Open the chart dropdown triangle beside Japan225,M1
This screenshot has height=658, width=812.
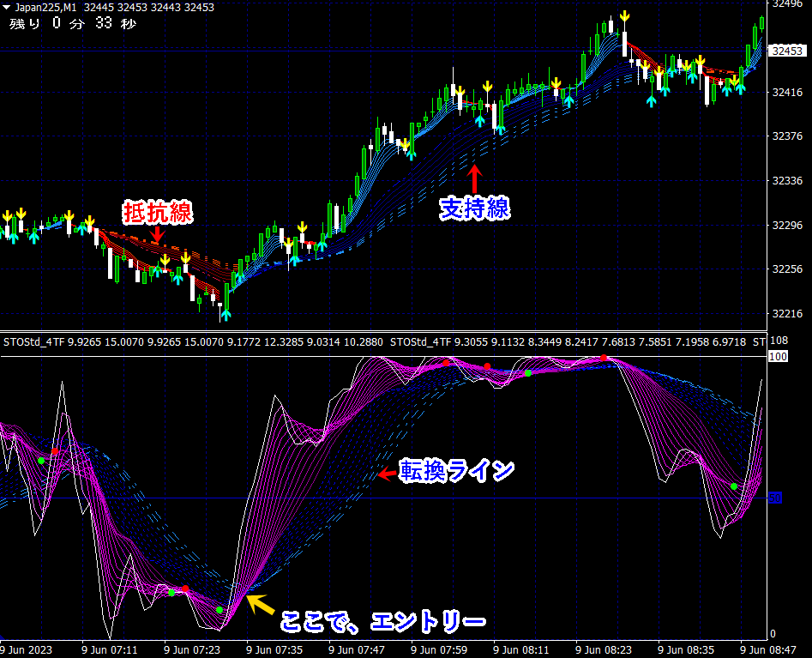6,7
